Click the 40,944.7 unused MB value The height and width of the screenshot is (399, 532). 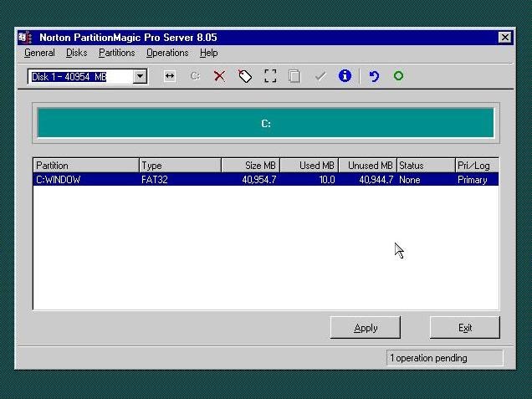376,180
